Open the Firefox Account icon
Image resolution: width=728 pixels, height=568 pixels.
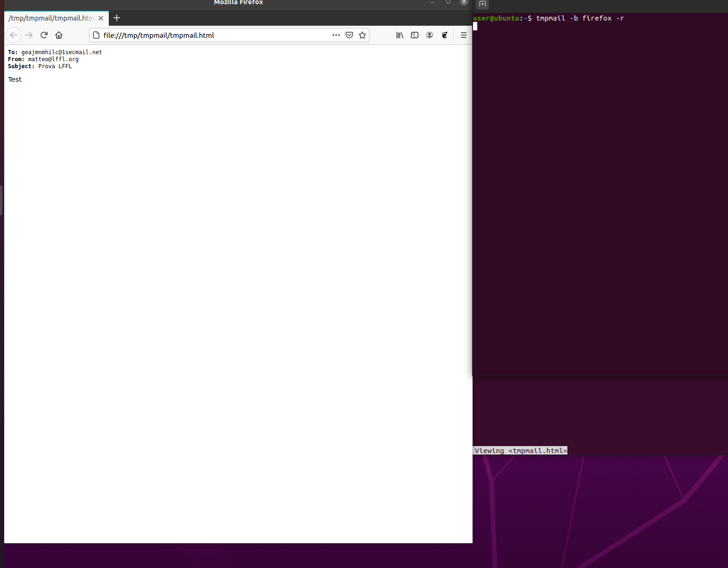[x=430, y=35]
